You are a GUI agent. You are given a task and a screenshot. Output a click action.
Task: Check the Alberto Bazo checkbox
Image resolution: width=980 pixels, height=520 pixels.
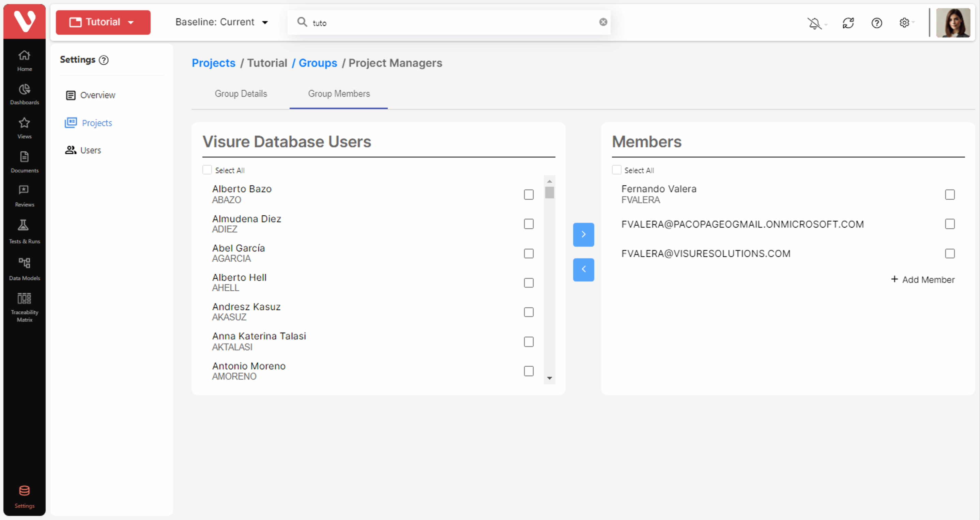529,194
